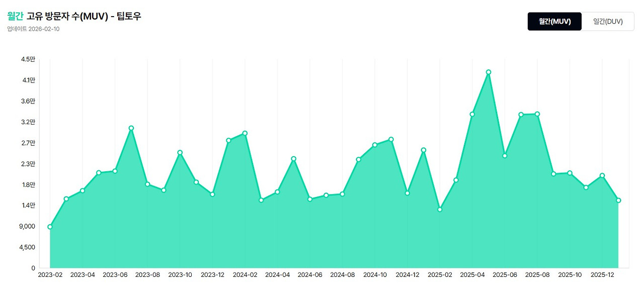The image size is (644, 296).
Task: Click the 4,500 y-axis label
Action: (27, 247)
